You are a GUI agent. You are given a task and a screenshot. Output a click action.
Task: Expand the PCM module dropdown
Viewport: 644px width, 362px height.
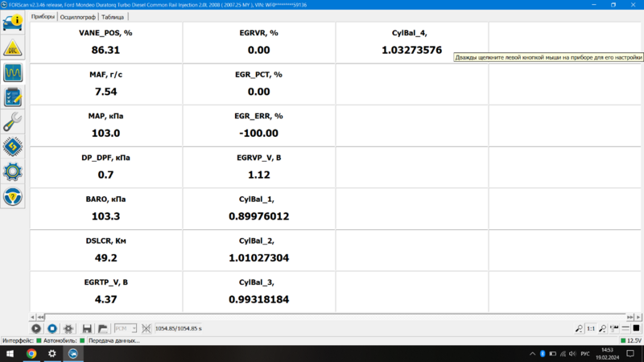point(125,329)
